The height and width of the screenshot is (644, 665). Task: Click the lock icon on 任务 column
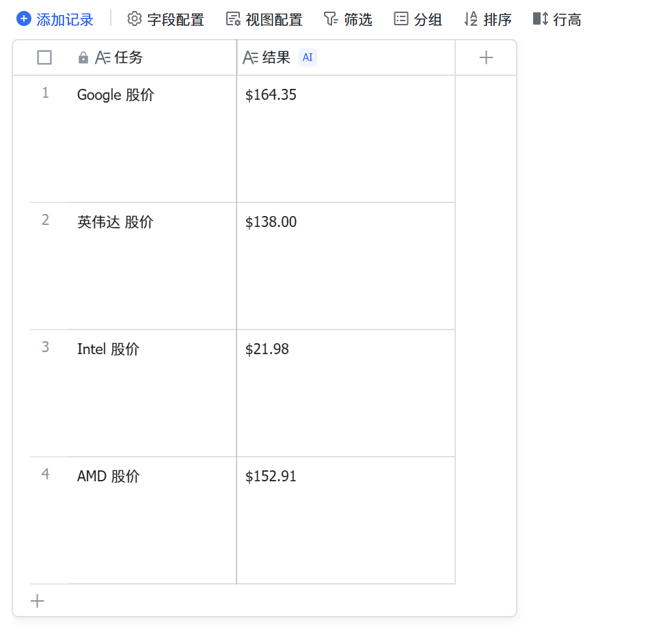point(83,57)
